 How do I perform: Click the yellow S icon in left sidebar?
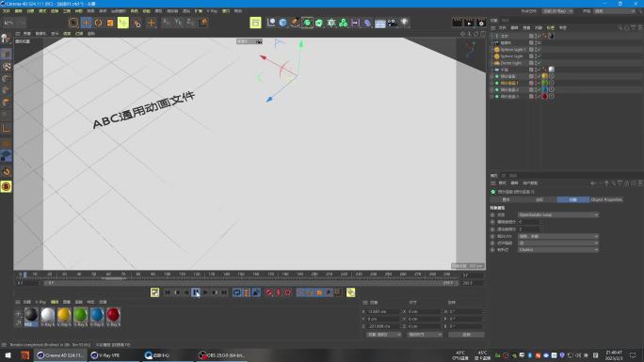point(7,187)
